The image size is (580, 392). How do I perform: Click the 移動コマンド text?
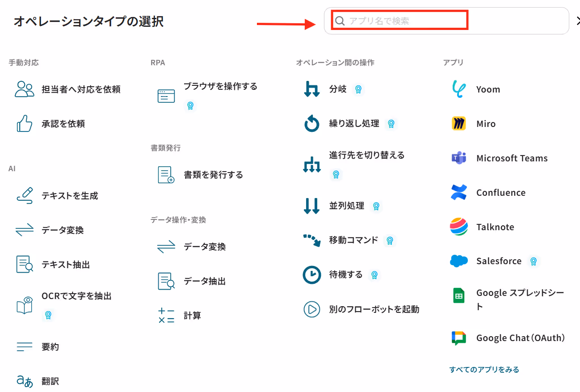pyautogui.click(x=354, y=240)
